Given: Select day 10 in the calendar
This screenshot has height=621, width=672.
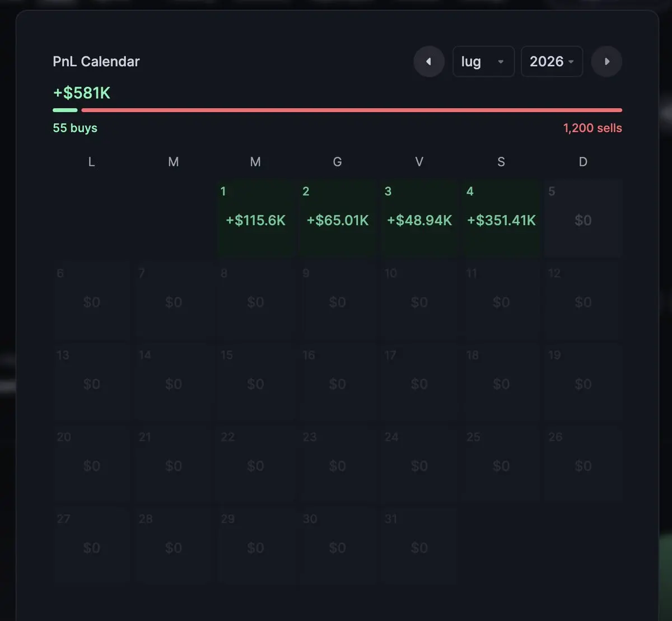Looking at the screenshot, I should pyautogui.click(x=419, y=300).
